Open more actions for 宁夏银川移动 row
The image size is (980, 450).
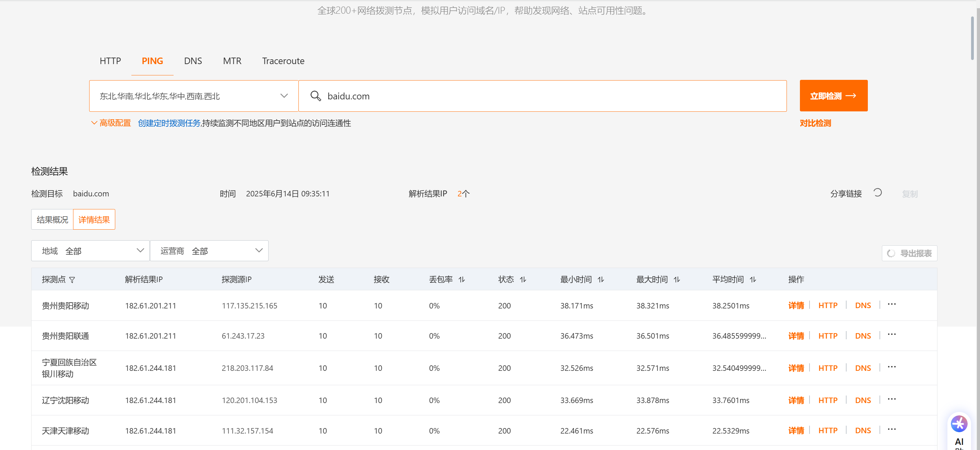click(892, 367)
